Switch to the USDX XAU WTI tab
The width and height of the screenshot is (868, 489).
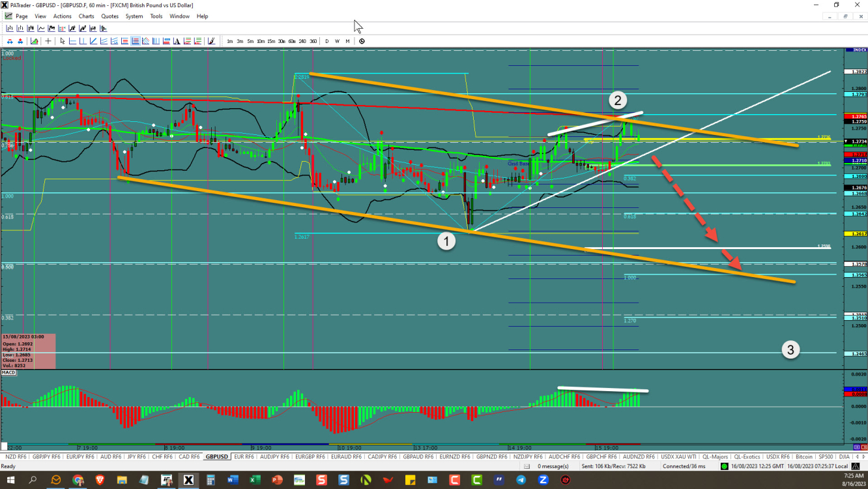point(678,456)
